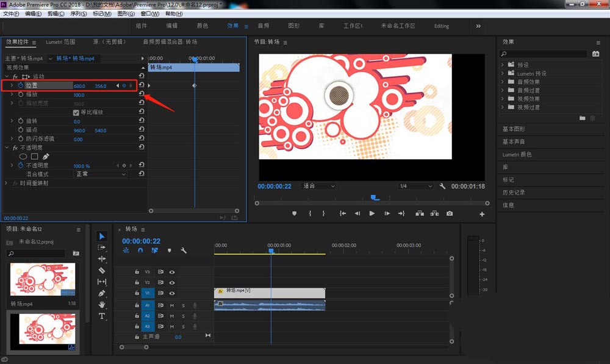The height and width of the screenshot is (364, 610).
Task: Click the Lift button in Program monitor
Action: coord(420,213)
